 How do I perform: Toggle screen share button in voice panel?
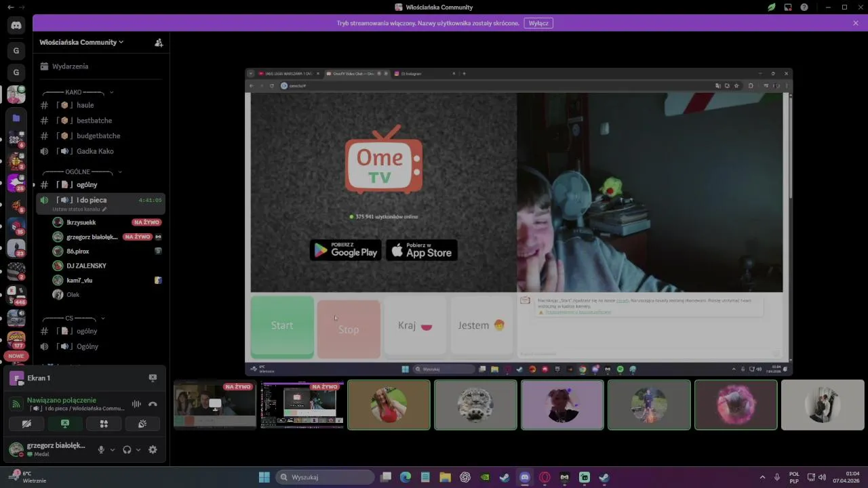click(x=65, y=424)
